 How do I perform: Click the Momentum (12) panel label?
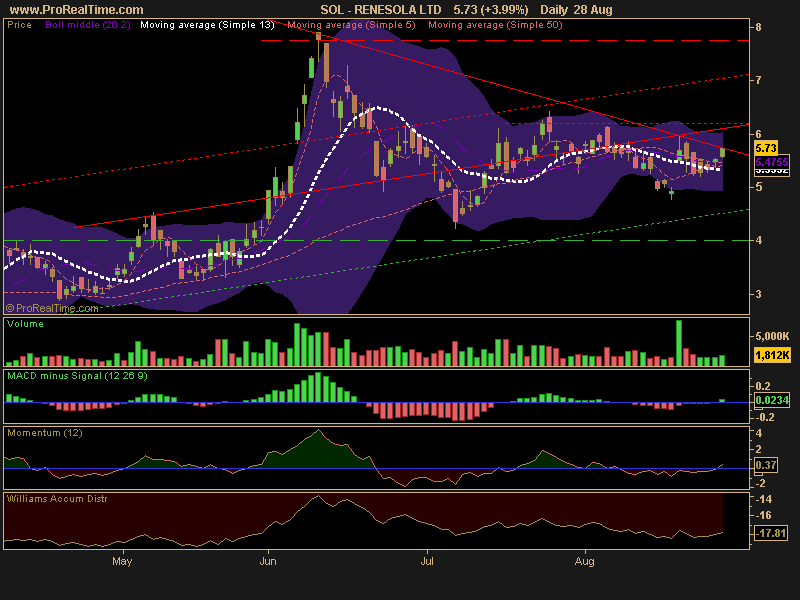[45, 433]
